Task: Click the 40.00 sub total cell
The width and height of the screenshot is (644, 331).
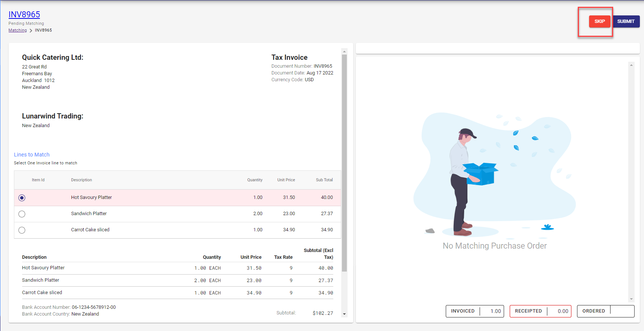Action: click(x=327, y=197)
